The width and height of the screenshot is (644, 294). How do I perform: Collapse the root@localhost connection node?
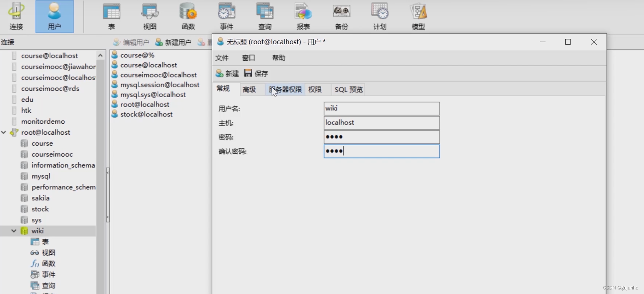(x=4, y=132)
